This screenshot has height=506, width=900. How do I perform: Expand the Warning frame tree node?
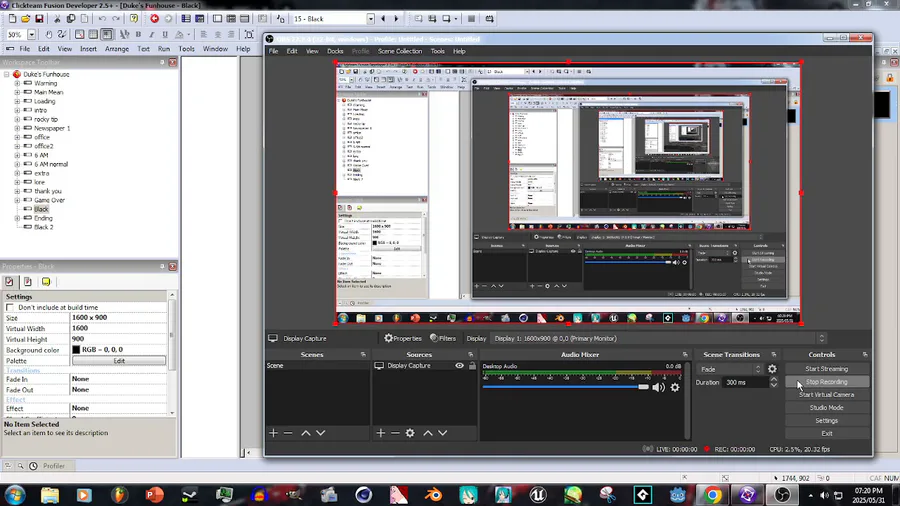[x=17, y=83]
